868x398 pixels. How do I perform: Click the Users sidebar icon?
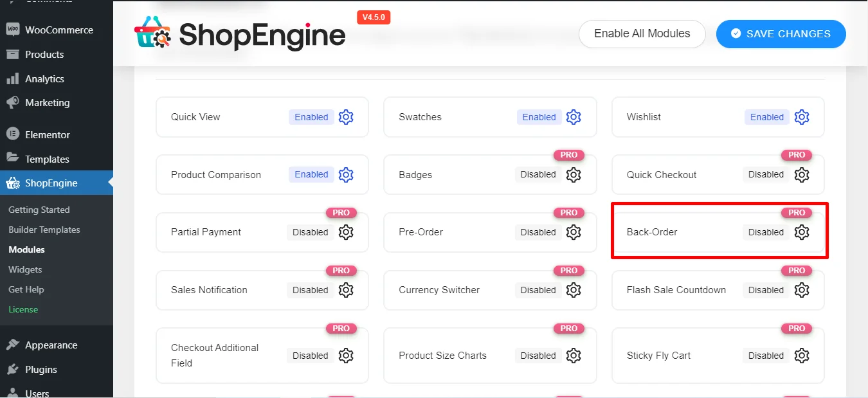tap(12, 393)
